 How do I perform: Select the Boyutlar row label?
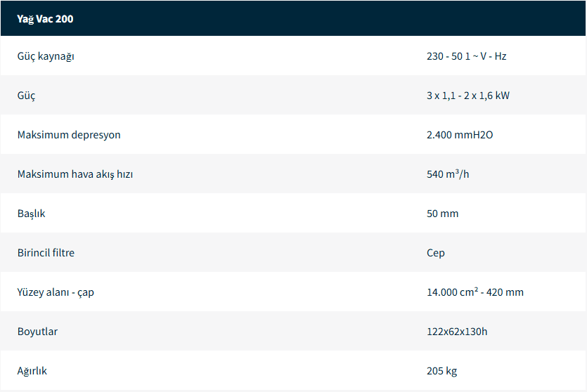[37, 332]
